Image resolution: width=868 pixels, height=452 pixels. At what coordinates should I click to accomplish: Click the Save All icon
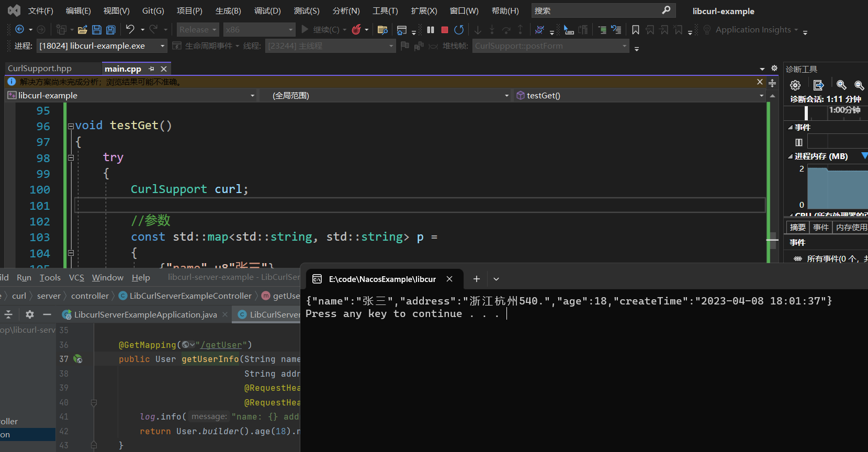pos(111,30)
